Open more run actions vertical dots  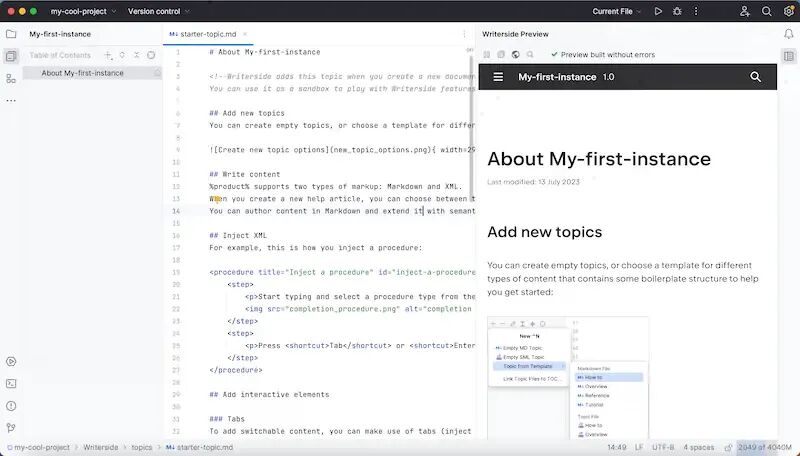[x=696, y=11]
